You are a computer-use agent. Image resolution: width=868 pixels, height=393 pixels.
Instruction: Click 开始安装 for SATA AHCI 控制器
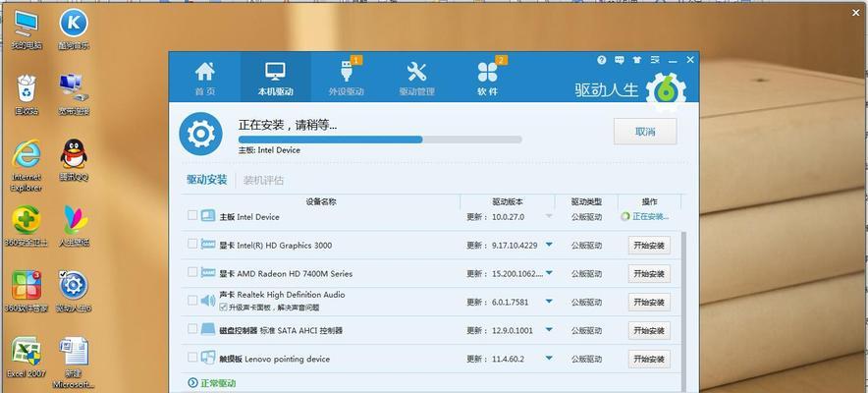[649, 330]
